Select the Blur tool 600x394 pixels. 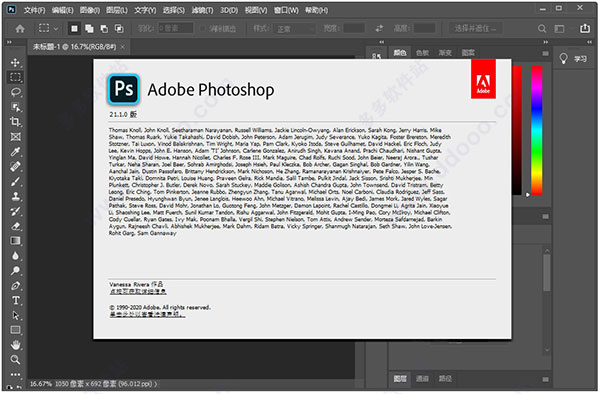[15, 256]
